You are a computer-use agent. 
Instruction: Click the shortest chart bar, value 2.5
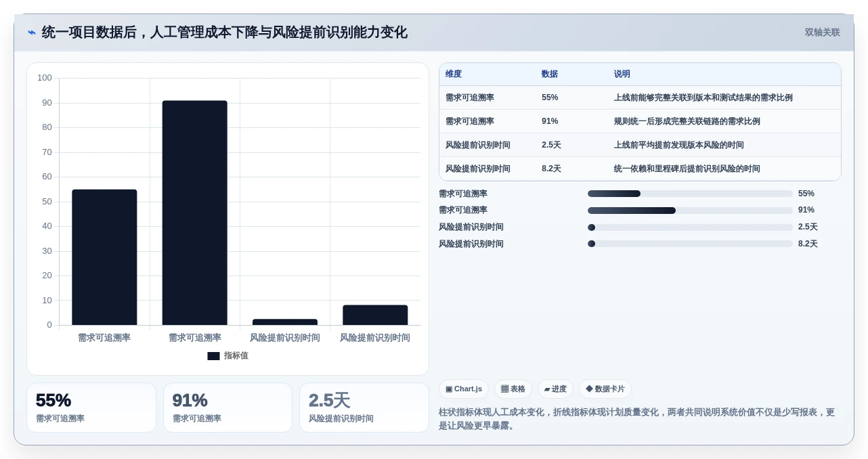pos(285,322)
